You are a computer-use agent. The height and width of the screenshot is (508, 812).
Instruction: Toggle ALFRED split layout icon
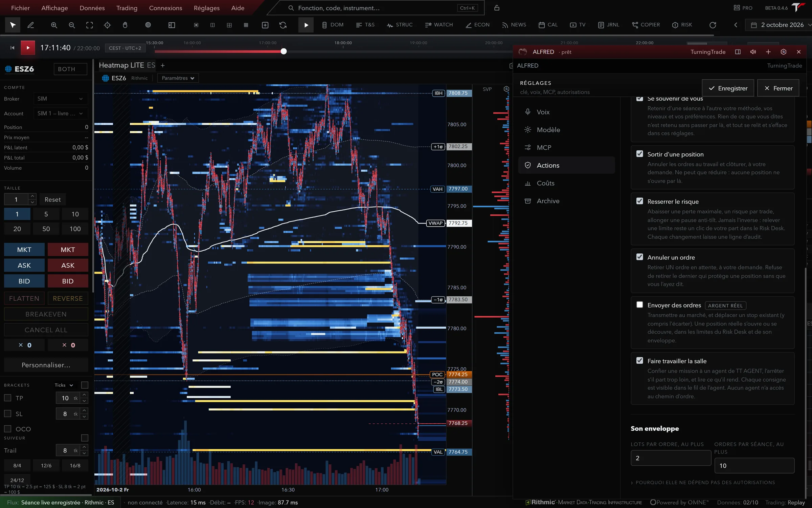tap(738, 52)
